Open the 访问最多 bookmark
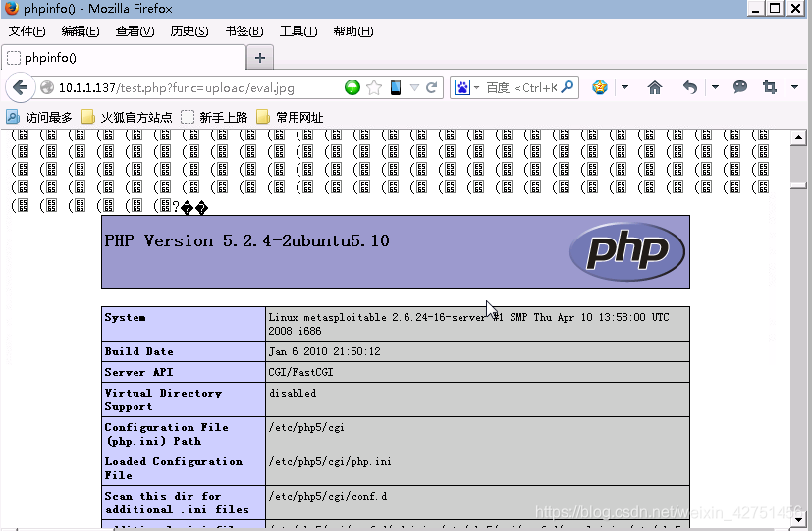This screenshot has height=531, width=812. (x=39, y=118)
